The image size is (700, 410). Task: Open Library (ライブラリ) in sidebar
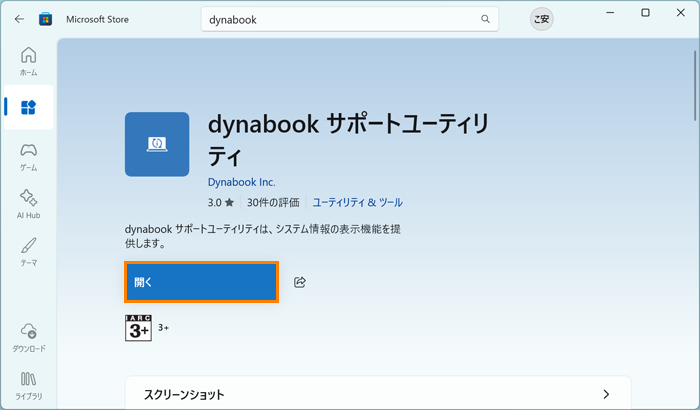28,385
